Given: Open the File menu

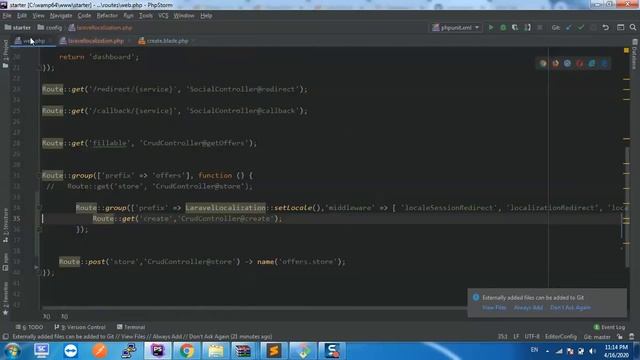Looking at the screenshot, I should click(7, 16).
